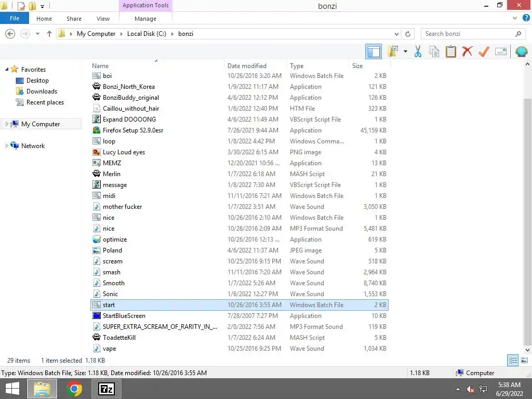This screenshot has height=399, width=532.
Task: Select the ToadetteKill script icon
Action: pos(96,337)
